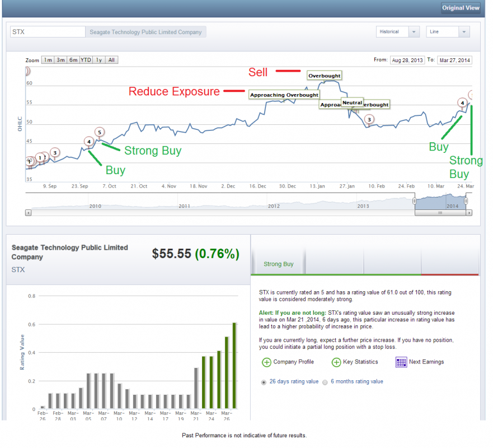Screen dimensions: 493x448
Task: Expand the Company Profile plus icon
Action: tap(266, 362)
